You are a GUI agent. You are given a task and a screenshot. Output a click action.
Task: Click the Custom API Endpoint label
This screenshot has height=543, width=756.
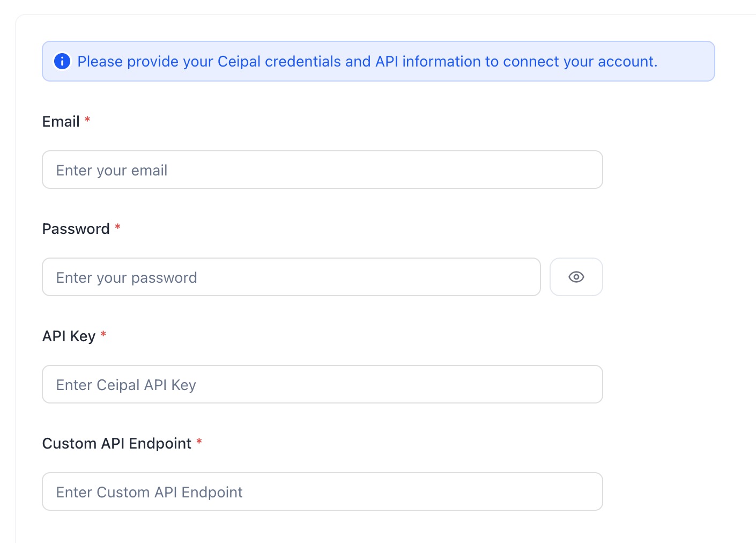tap(116, 444)
